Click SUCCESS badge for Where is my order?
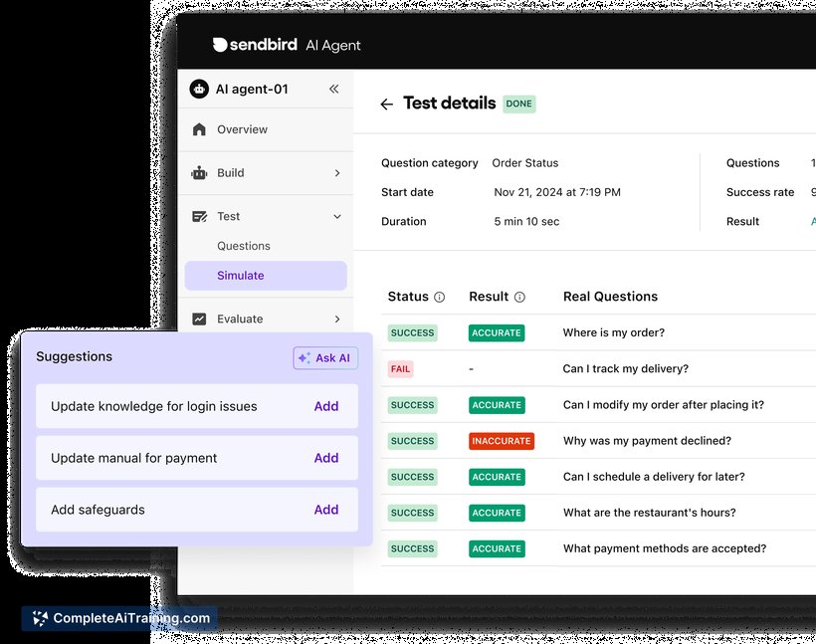This screenshot has height=644, width=816. (412, 333)
